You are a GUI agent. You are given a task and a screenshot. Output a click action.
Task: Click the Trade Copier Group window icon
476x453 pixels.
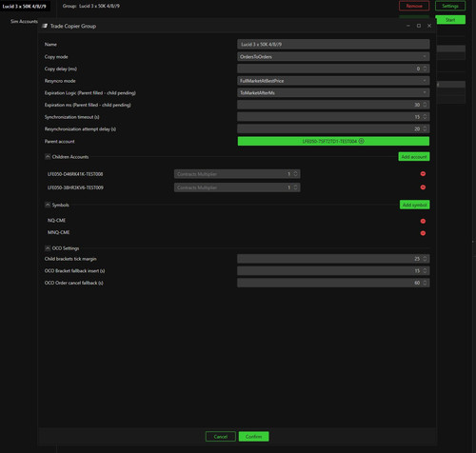(45, 26)
